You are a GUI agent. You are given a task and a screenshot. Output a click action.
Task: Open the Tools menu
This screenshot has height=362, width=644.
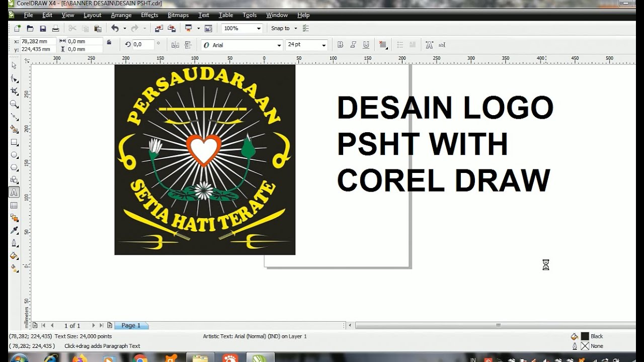250,15
